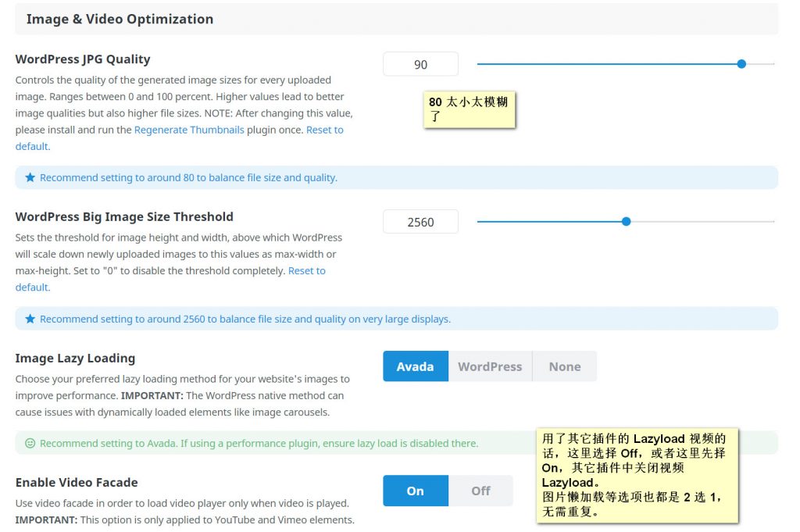800x532 pixels.
Task: Select Avada for Image Lazy Loading
Action: tap(415, 366)
